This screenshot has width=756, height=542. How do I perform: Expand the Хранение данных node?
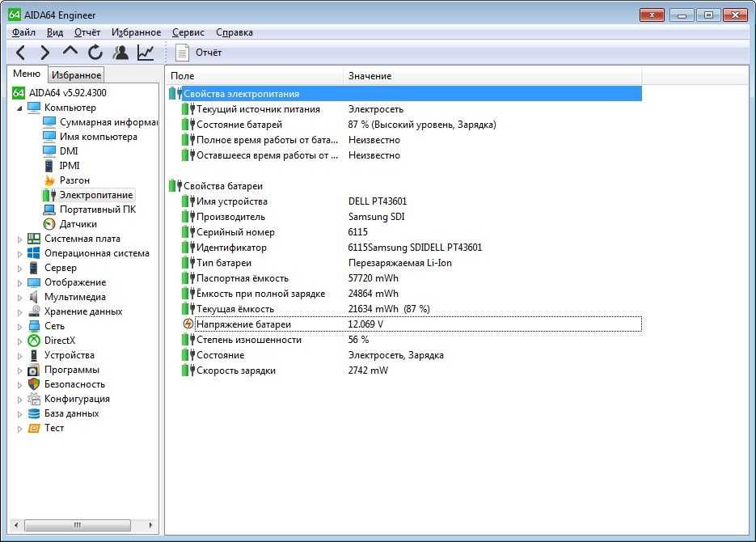[19, 312]
